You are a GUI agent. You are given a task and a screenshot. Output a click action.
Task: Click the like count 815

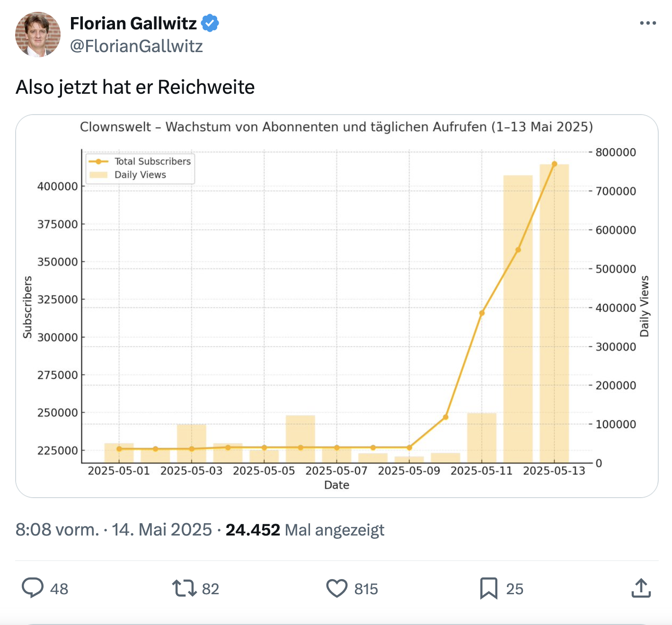click(x=366, y=589)
